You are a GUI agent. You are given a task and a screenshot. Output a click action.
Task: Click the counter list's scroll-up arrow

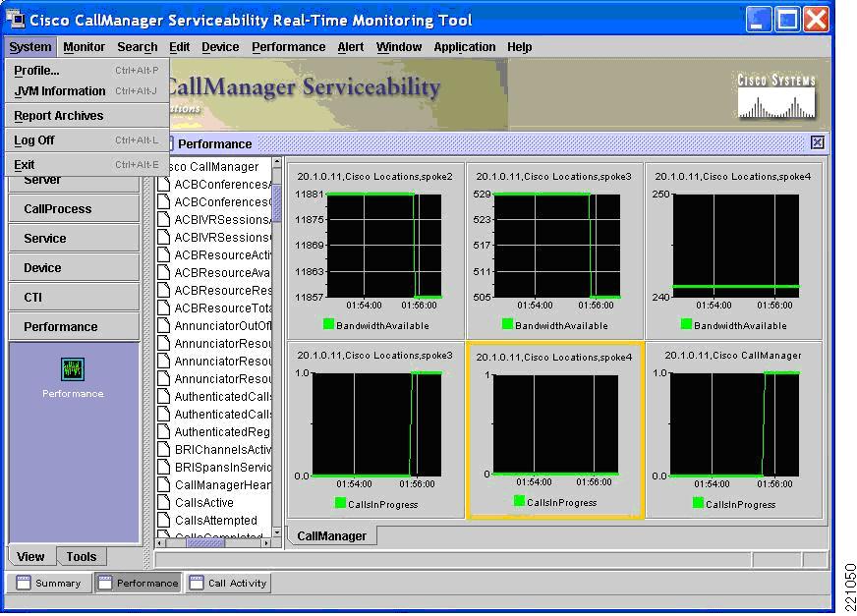(277, 162)
